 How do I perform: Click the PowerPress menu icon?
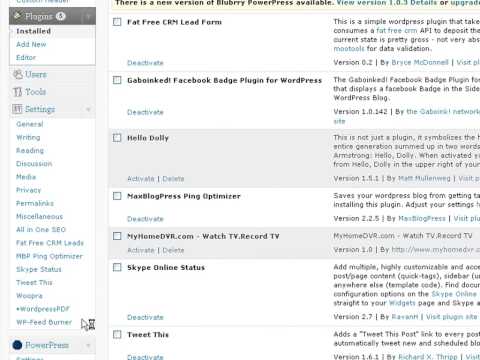[x=17, y=345]
